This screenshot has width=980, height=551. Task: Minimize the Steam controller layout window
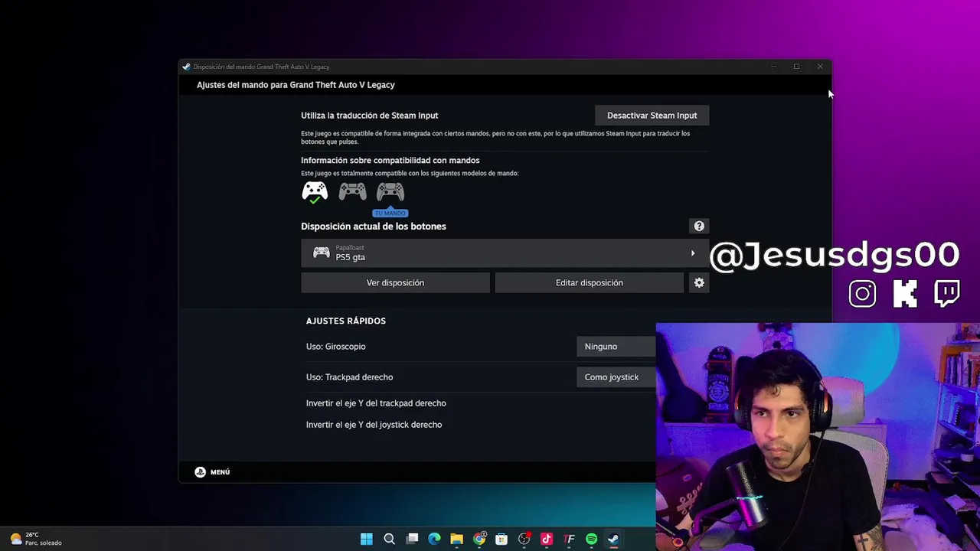coord(773,67)
